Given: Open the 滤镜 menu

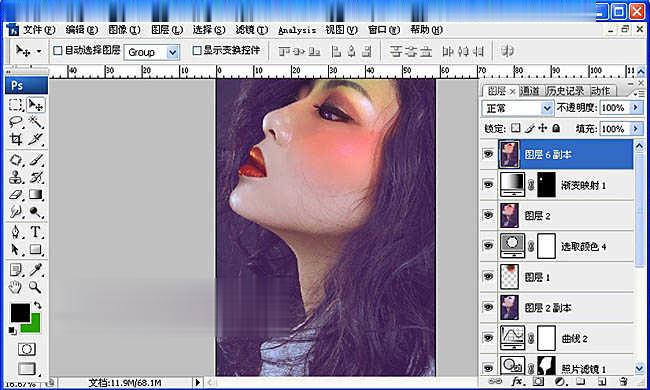Looking at the screenshot, I should click(252, 30).
